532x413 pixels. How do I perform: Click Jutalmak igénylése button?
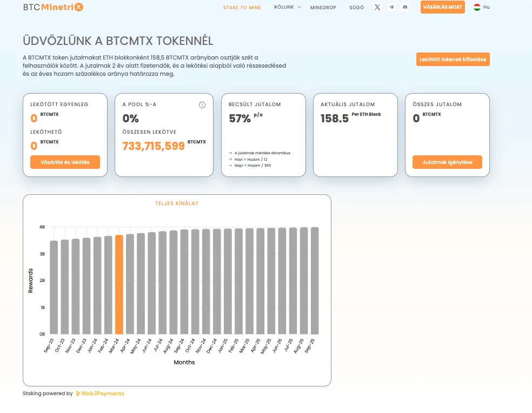click(x=447, y=162)
